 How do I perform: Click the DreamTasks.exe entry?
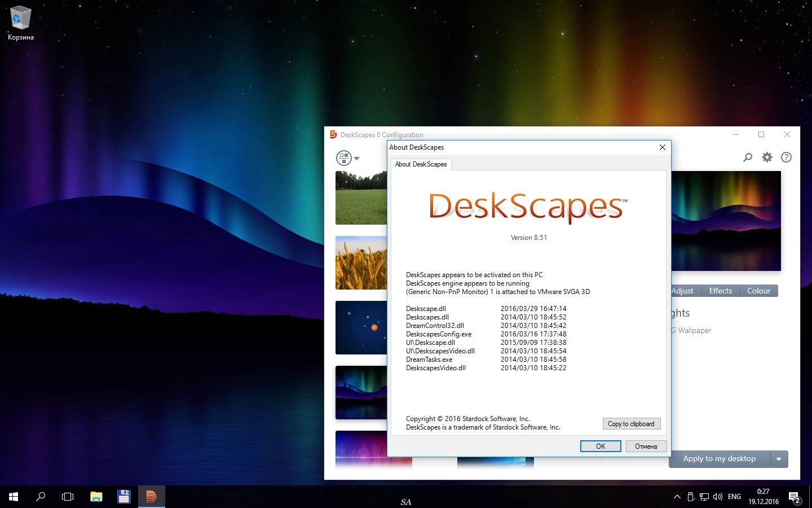pos(429,360)
